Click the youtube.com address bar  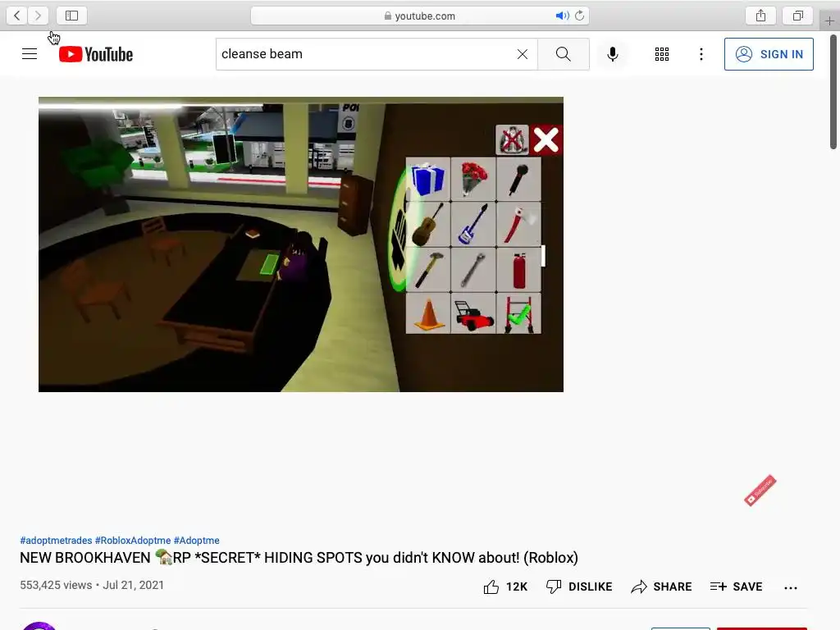(x=420, y=16)
